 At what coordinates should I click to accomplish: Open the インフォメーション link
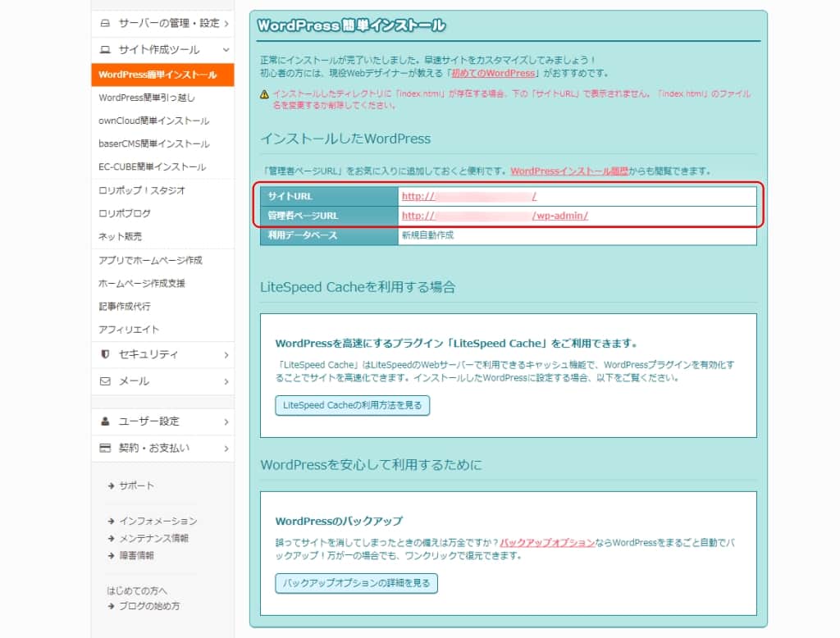[x=158, y=521]
